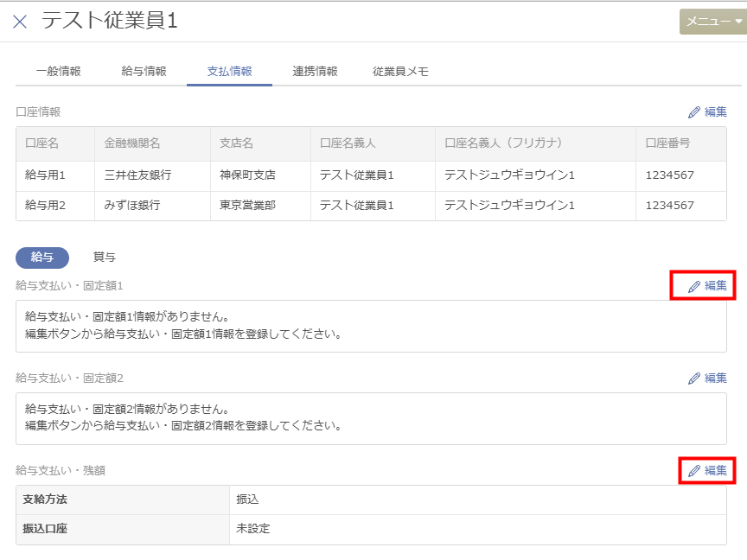
Task: Click the 口座名 column header
Action: click(41, 143)
